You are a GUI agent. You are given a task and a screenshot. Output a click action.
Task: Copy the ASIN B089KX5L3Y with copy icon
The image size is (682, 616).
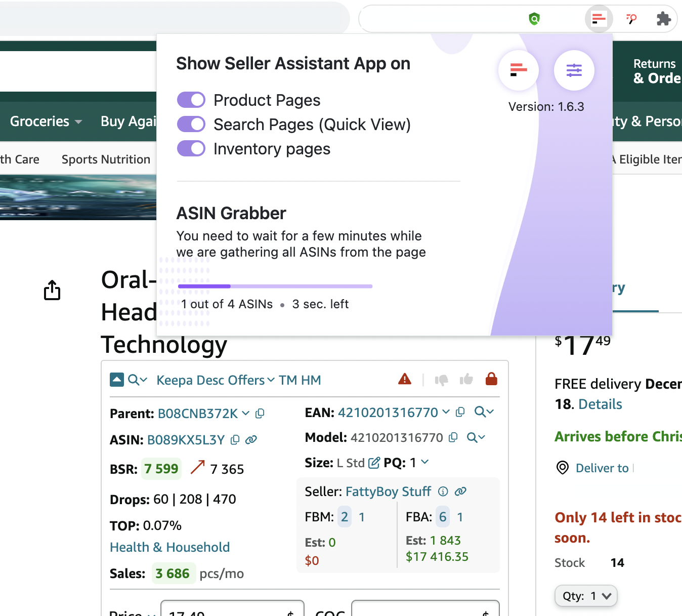234,440
